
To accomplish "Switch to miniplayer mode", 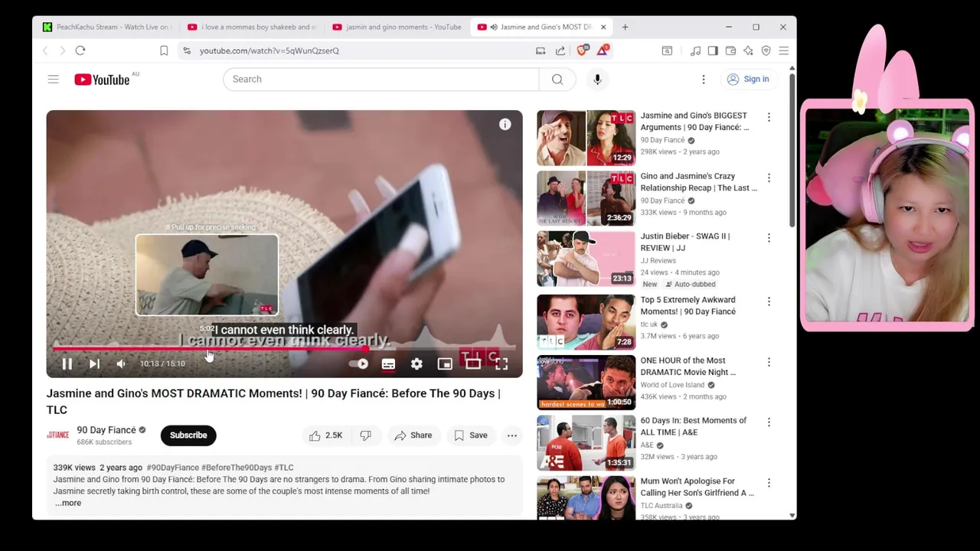I will 445,364.
